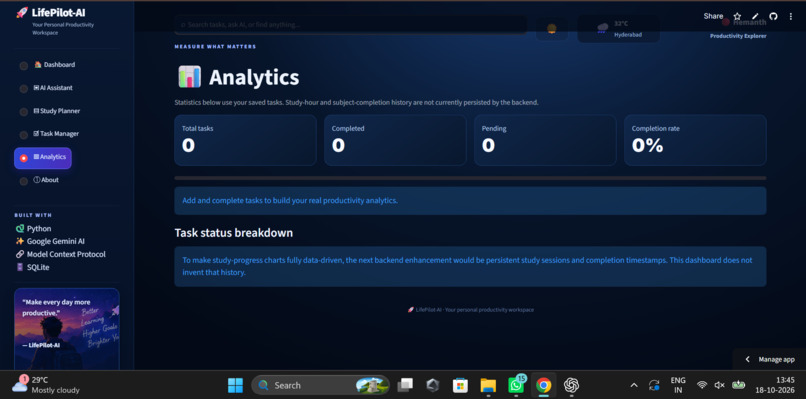Select the AI Assistant radio circle
Viewport: 806px width, 399px height.
pos(24,89)
